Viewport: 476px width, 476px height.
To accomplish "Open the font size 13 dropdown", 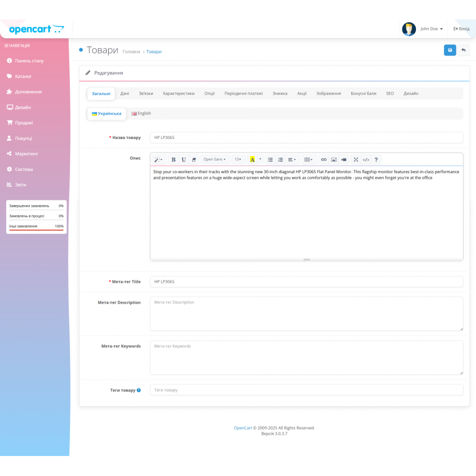I will point(238,159).
